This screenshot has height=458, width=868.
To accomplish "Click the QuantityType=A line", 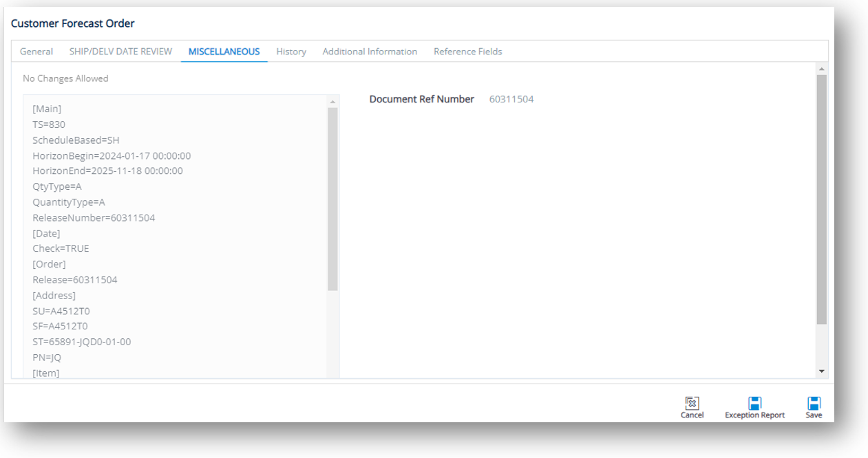I will pyautogui.click(x=69, y=202).
